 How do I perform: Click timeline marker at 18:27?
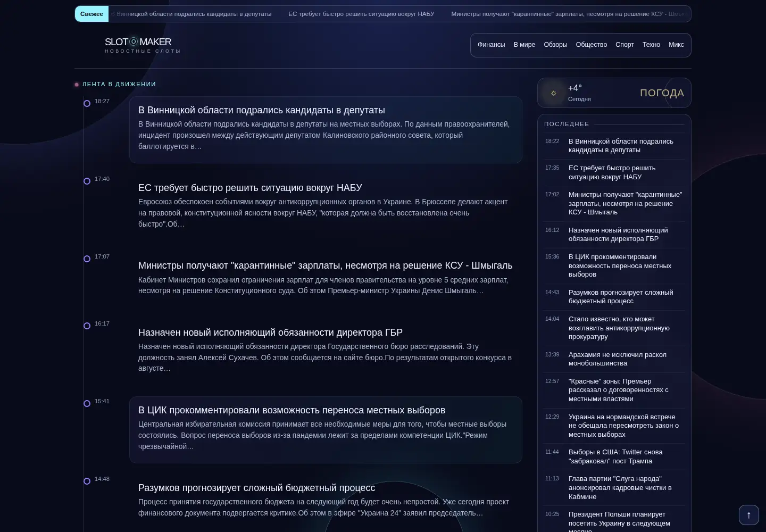[x=87, y=103]
